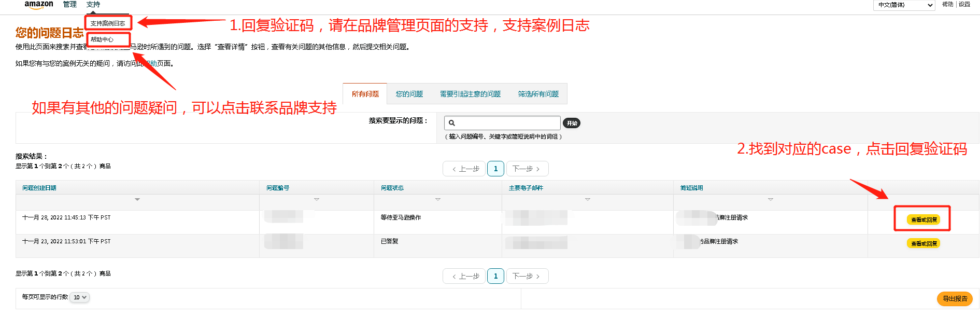Click the 导出报告 button
The width and height of the screenshot is (980, 316).
[955, 299]
